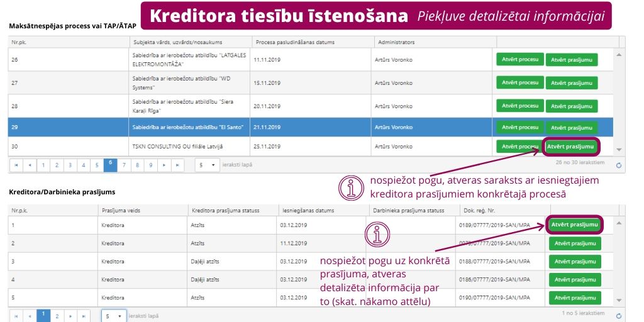Sort by Procesa pasludināšanas datums column header
This screenshot has height=322, width=644.
pyautogui.click(x=296, y=42)
